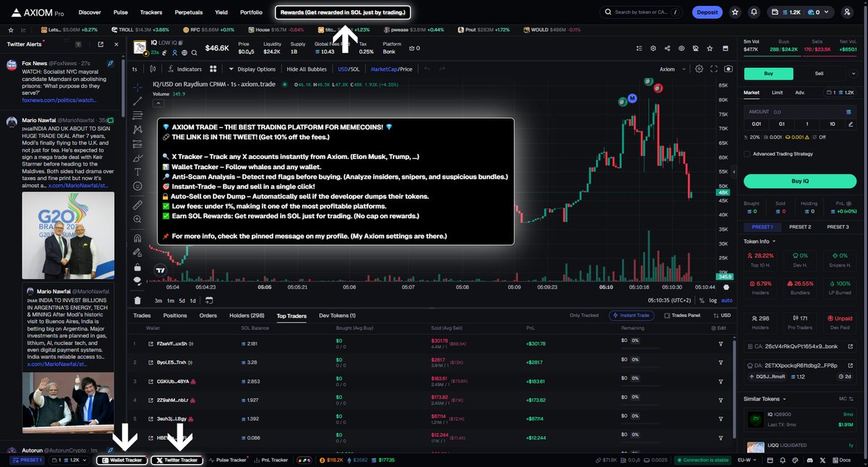Image resolution: width=868 pixels, height=467 pixels.
Task: Open the Twitter Tracker
Action: (x=176, y=460)
